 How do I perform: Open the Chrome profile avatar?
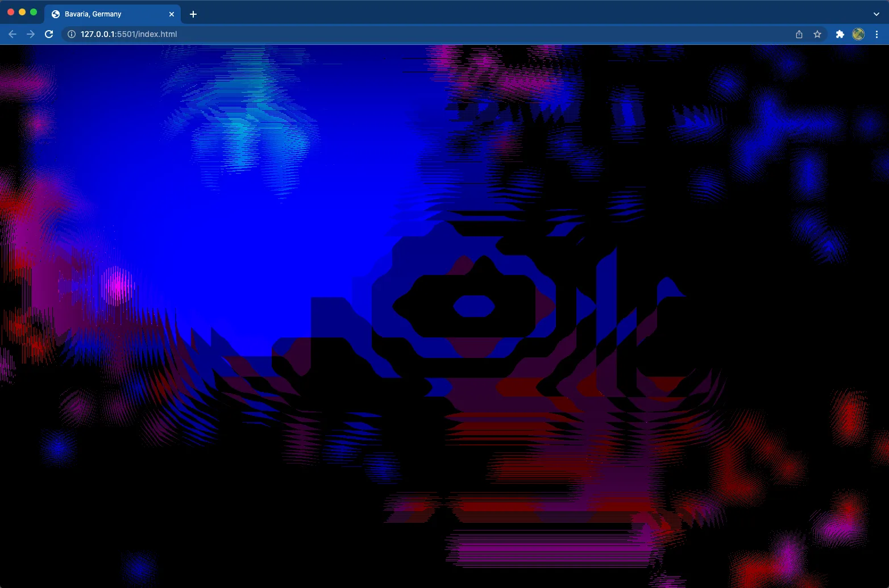pos(858,34)
